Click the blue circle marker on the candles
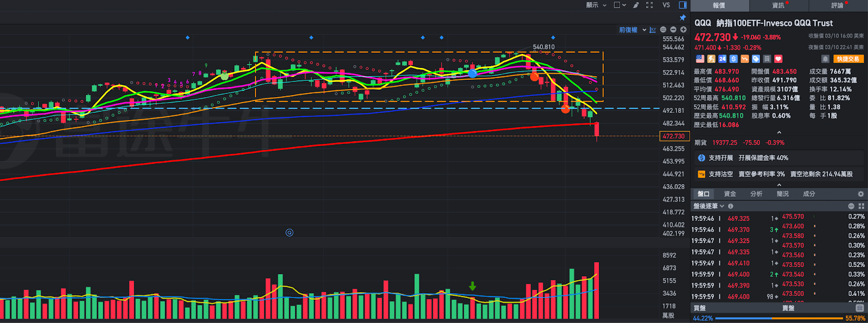The width and height of the screenshot is (868, 323). point(473,73)
